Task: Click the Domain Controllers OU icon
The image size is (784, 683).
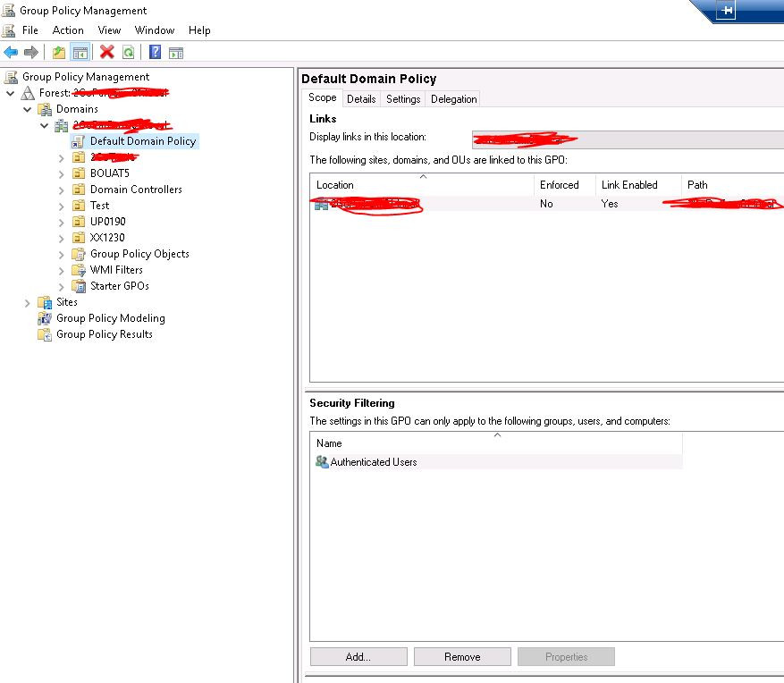Action: tap(79, 190)
